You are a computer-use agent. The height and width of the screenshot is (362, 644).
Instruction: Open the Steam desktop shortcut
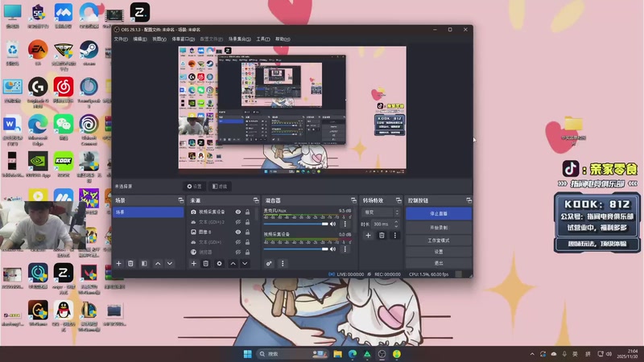89,53
